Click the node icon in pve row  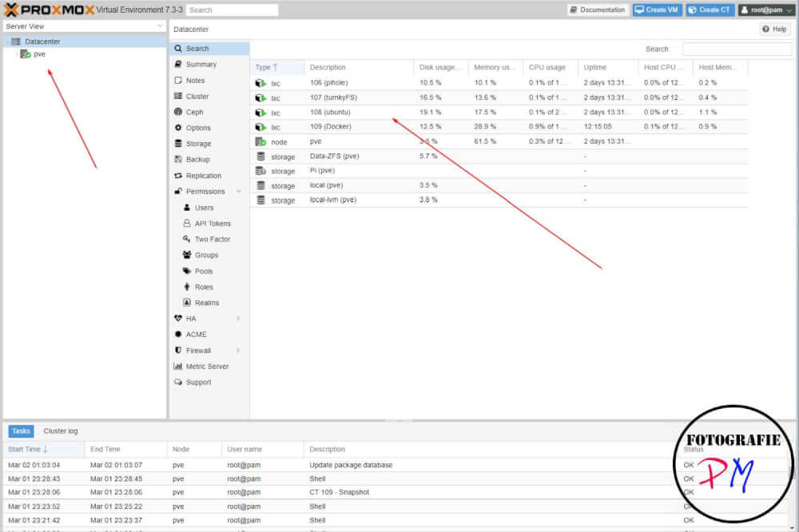click(260, 141)
